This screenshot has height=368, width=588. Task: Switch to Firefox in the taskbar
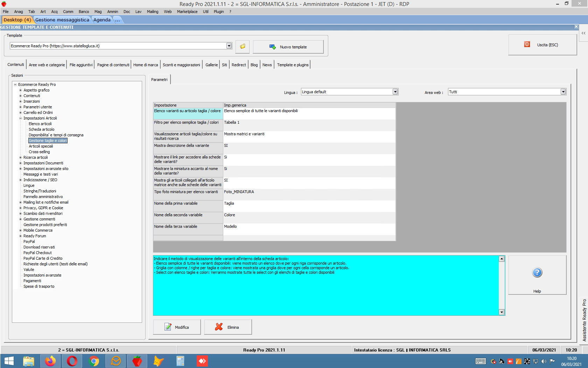point(50,361)
